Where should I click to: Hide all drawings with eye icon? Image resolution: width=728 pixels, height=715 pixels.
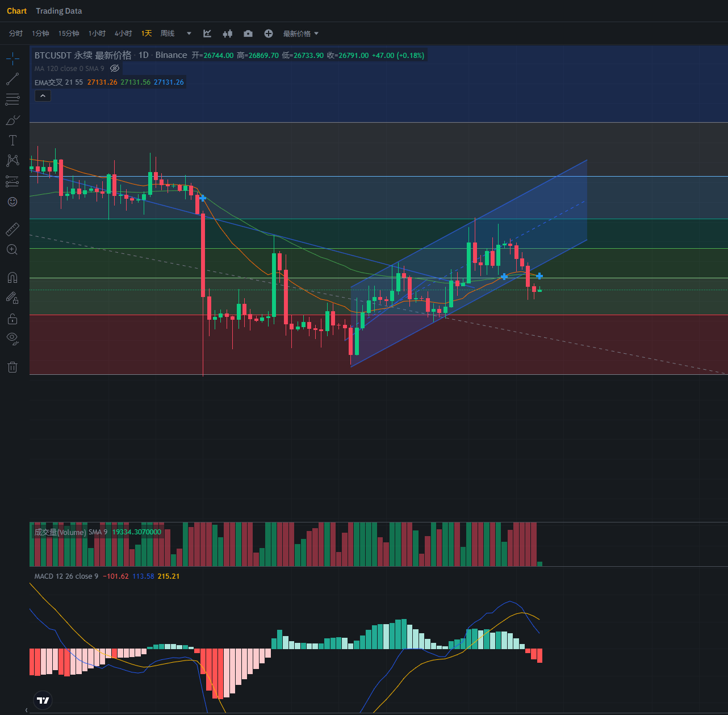(x=12, y=339)
